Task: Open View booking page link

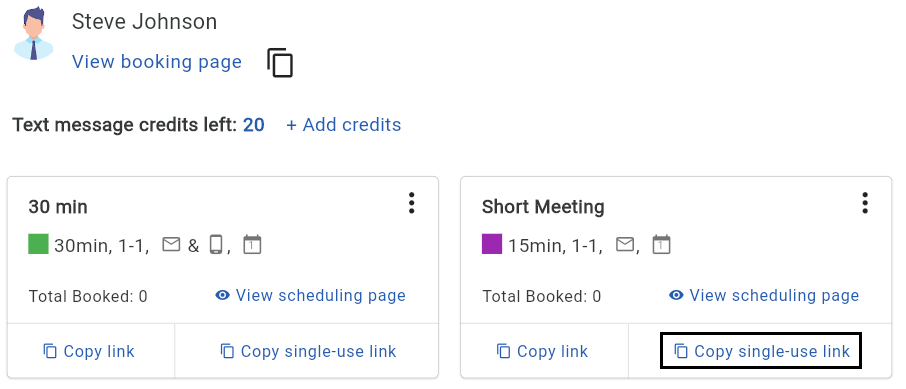Action: click(157, 62)
